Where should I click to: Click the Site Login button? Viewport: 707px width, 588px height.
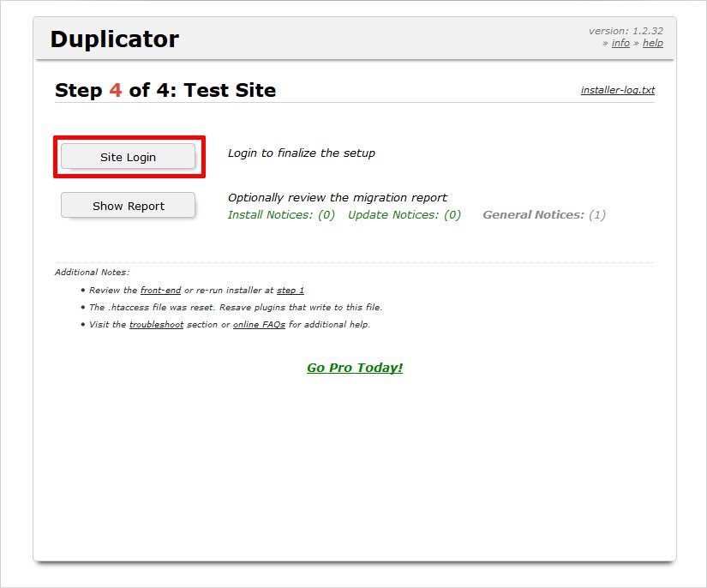(x=129, y=157)
